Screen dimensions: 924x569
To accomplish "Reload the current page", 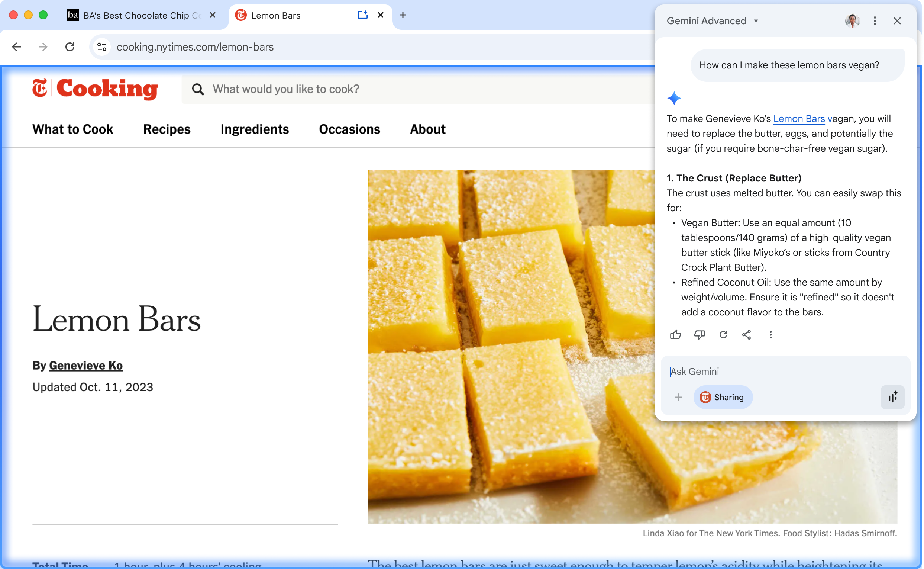I will coord(70,47).
